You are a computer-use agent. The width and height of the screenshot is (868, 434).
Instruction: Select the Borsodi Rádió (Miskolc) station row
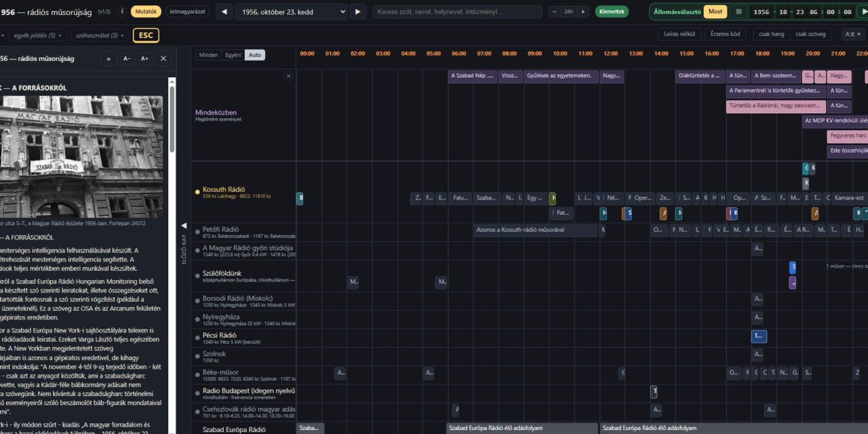[x=244, y=300]
